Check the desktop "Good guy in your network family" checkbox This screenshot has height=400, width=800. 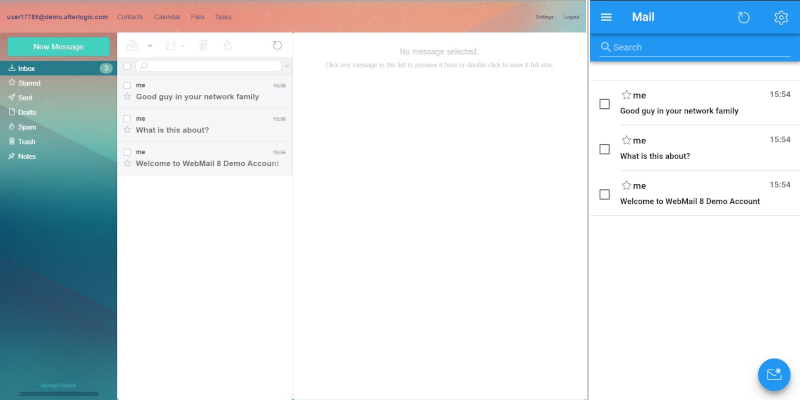click(127, 85)
